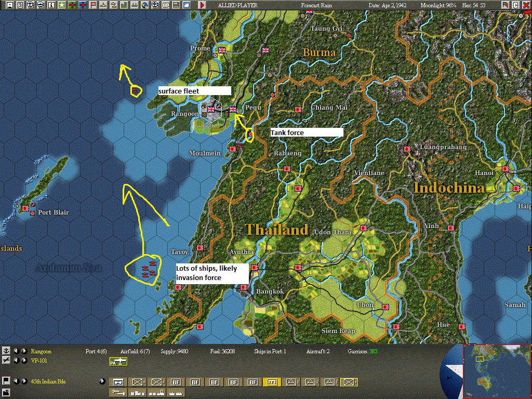Select the PA patrol aircraft unit icon
Viewport: 532px width, 399px height.
tap(118, 362)
